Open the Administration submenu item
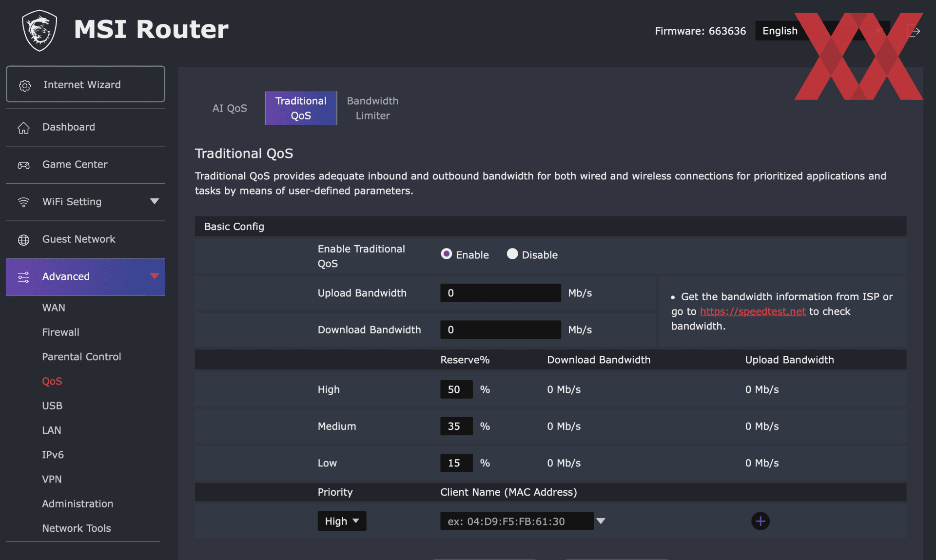Viewport: 936px width, 560px height. click(x=78, y=503)
